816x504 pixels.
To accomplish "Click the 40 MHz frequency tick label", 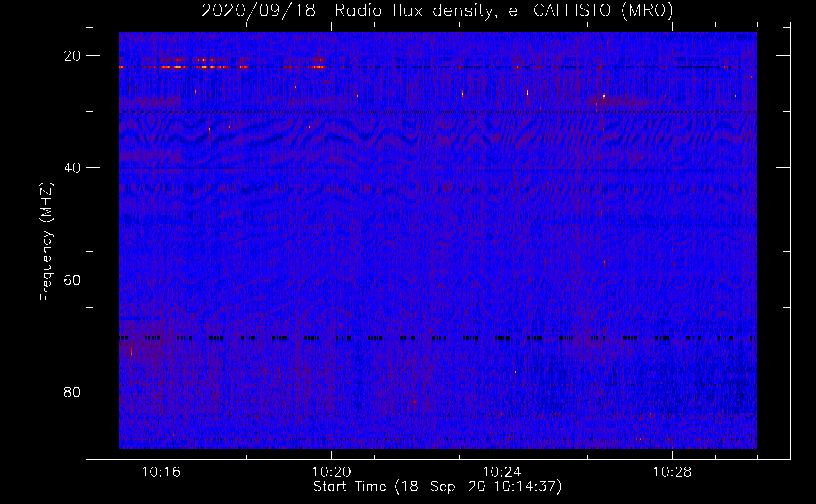I will coord(72,168).
